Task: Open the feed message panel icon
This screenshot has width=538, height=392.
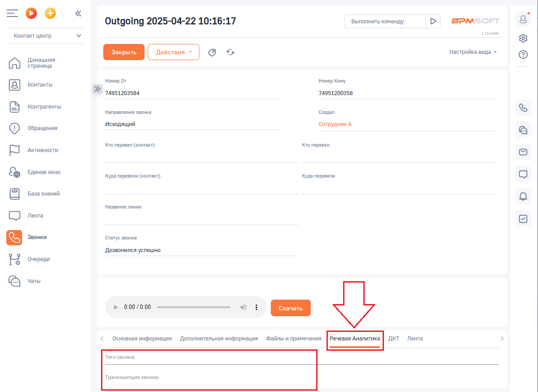Action: (523, 174)
